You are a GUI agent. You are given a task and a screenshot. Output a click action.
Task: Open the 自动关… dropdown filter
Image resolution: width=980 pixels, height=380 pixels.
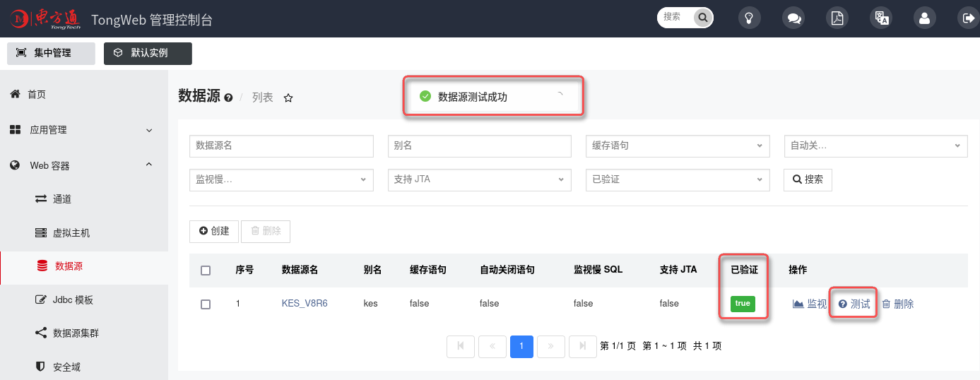(x=876, y=146)
